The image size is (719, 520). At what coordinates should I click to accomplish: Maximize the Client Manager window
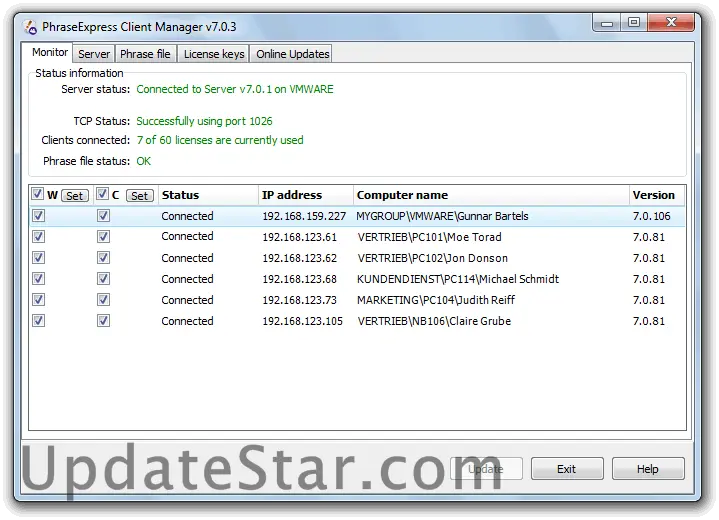(x=634, y=22)
